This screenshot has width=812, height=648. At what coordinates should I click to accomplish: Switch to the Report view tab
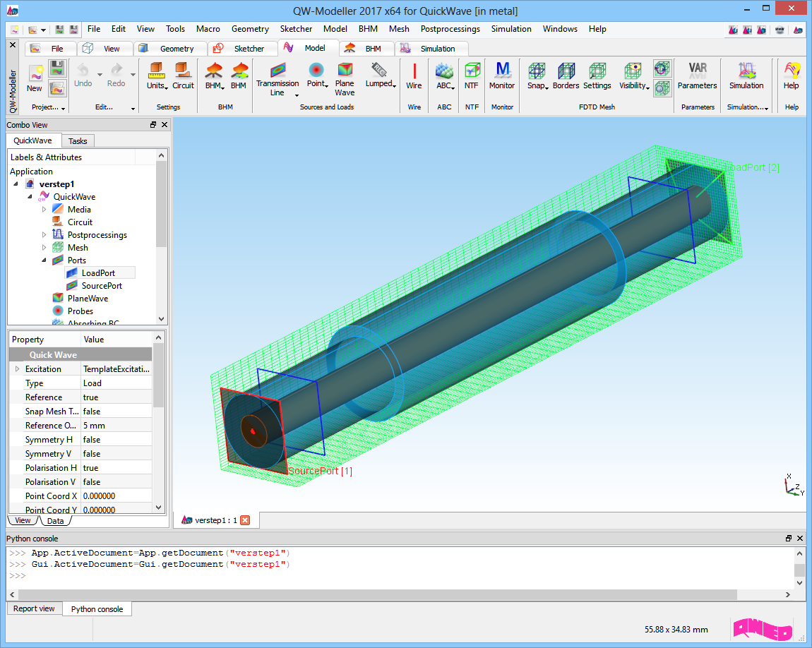pyautogui.click(x=34, y=608)
